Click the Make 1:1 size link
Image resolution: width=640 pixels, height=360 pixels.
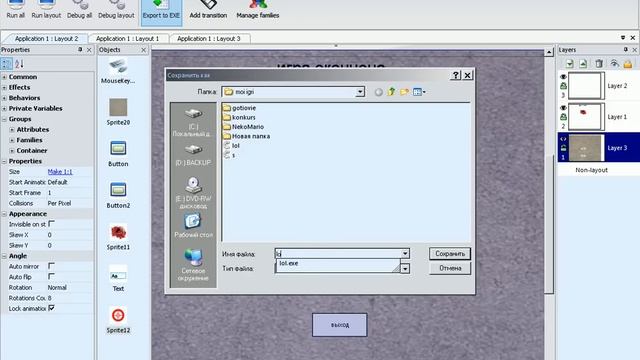(60, 172)
